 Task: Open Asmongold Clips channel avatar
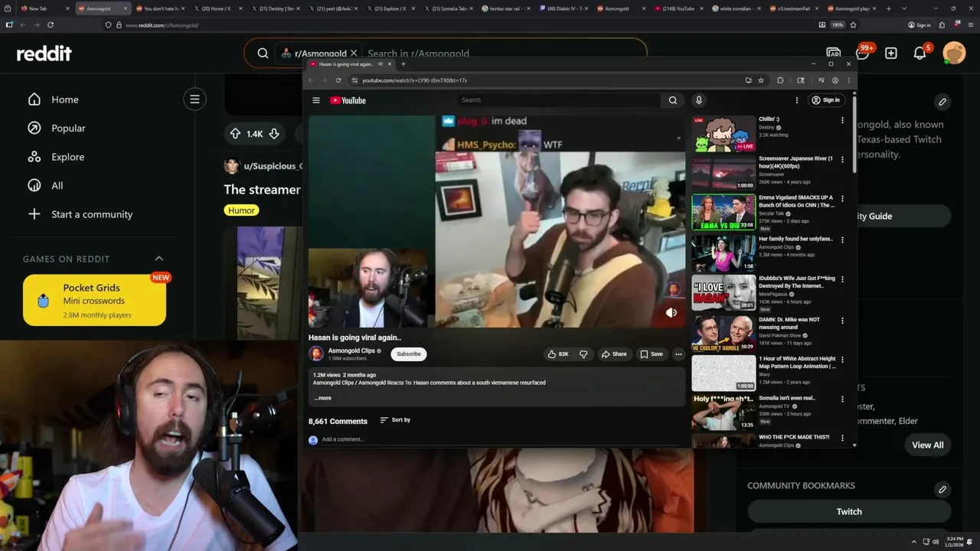[315, 354]
